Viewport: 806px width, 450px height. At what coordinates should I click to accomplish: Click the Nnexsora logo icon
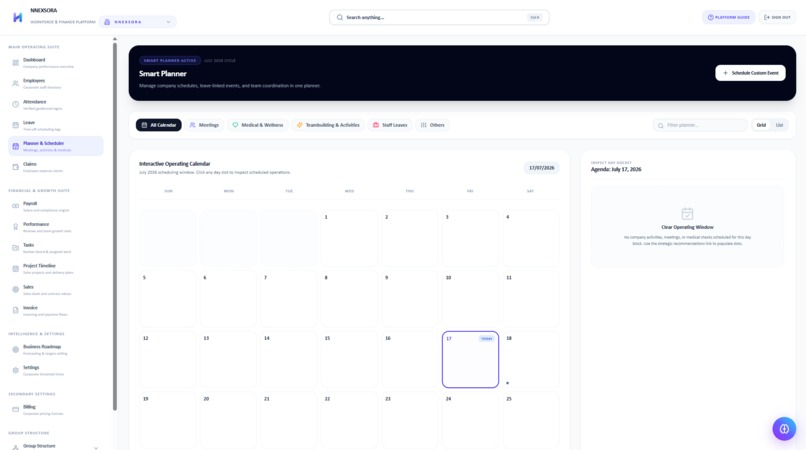pyautogui.click(x=17, y=17)
